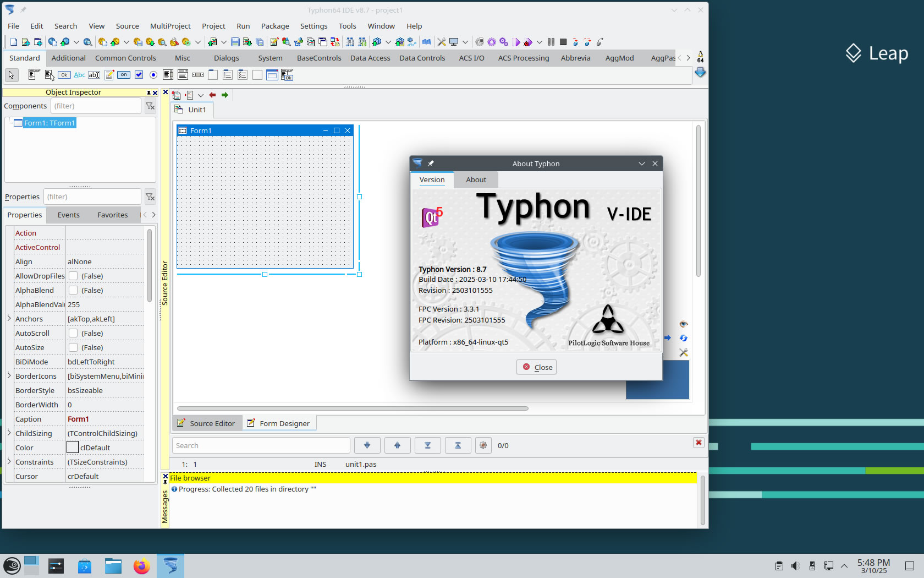Image resolution: width=924 pixels, height=578 pixels.
Task: Click the Color property clDefault swatch
Action: (73, 448)
